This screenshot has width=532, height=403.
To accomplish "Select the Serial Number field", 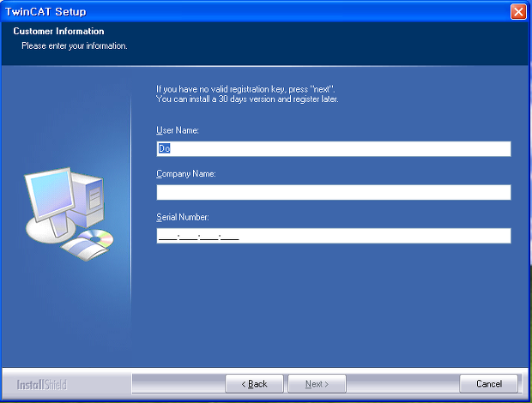I will [334, 236].
